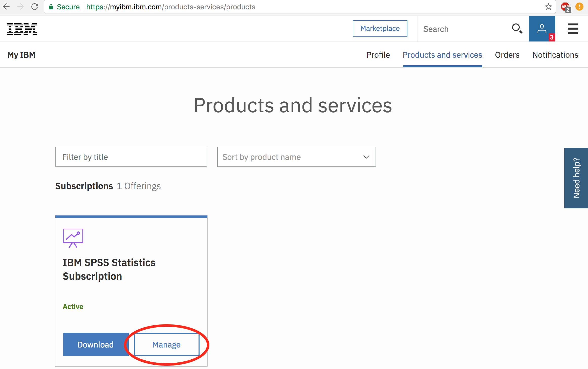Reload the page
This screenshot has height=369, width=588.
pos(35,7)
